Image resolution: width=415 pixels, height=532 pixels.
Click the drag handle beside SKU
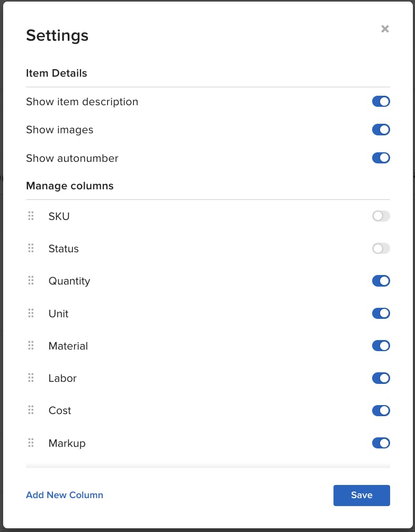(x=31, y=216)
